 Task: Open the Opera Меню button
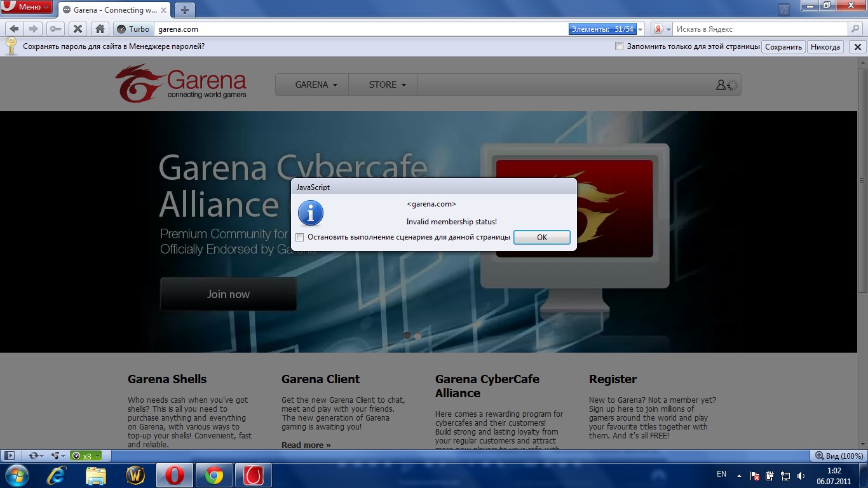[x=27, y=7]
